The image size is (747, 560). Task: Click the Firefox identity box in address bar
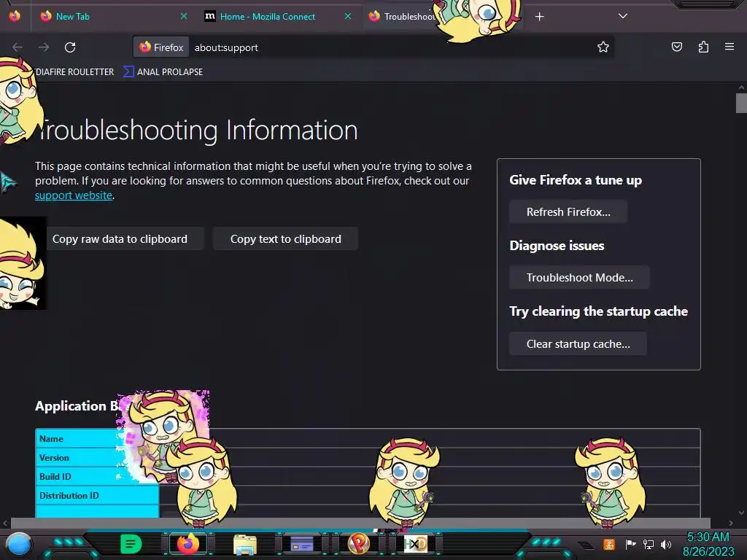point(161,47)
